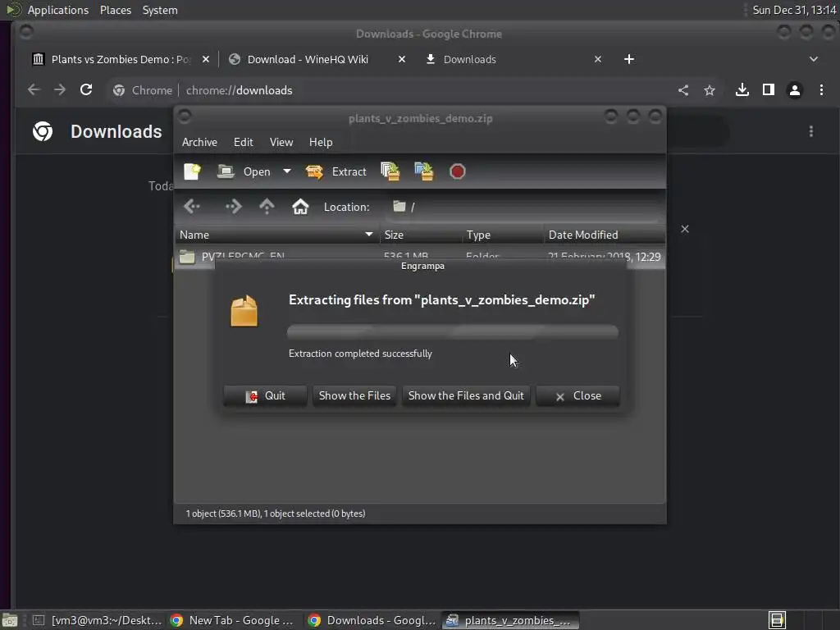Viewport: 840px width, 630px height.
Task: Click the add folder to archive icon
Action: (424, 171)
